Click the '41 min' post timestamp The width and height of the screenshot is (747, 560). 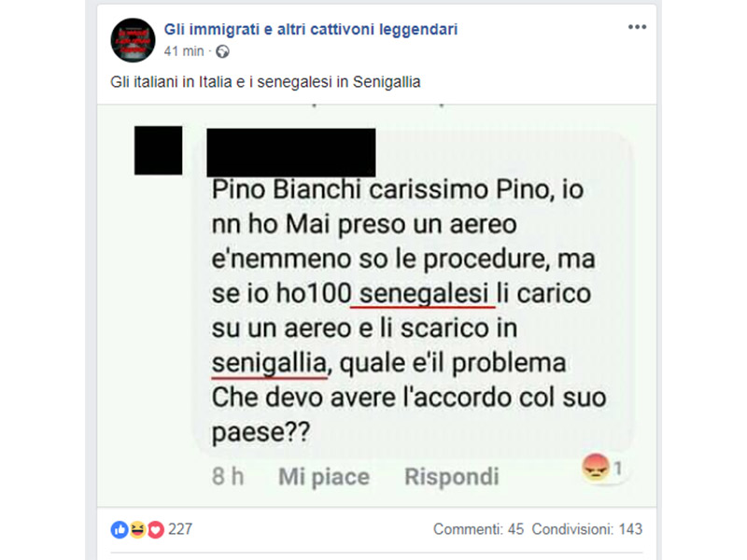tap(184, 51)
